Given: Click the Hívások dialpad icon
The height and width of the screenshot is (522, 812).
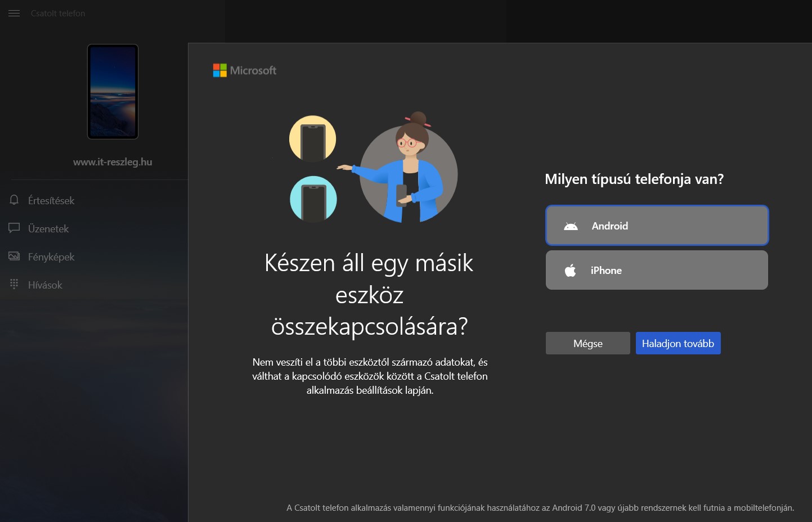Looking at the screenshot, I should coord(14,285).
